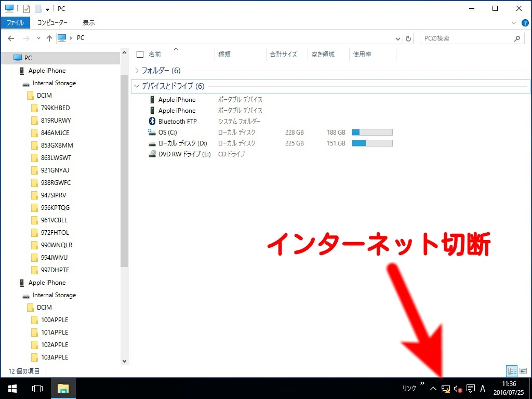Open address bar history dropdown
532x399 pixels.
click(398, 38)
